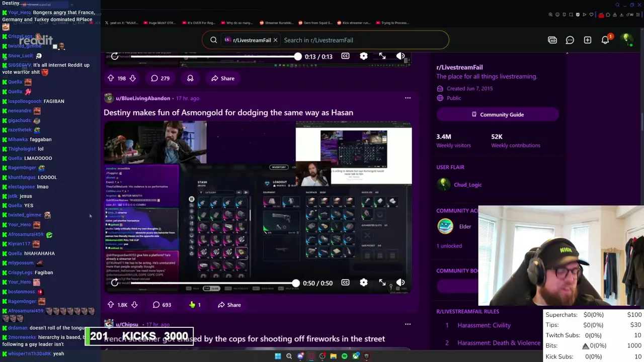Screen dimensions: 644x362
Task: Open r/LivestreamFail community name in sidebar
Action: 459,67
